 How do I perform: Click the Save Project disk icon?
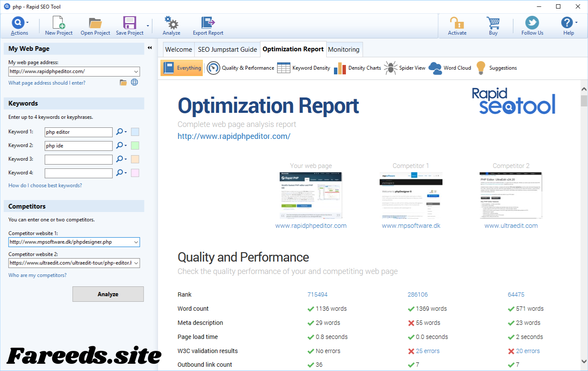pyautogui.click(x=129, y=23)
